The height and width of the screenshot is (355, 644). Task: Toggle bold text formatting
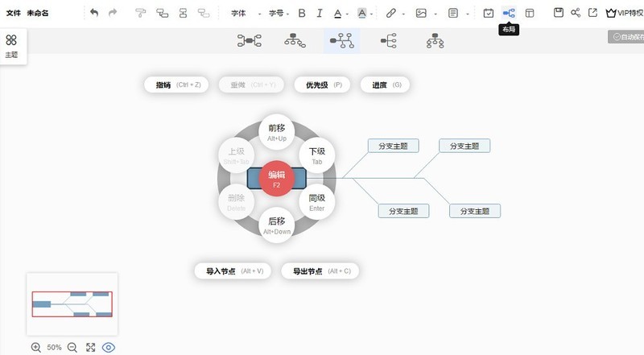(x=302, y=13)
